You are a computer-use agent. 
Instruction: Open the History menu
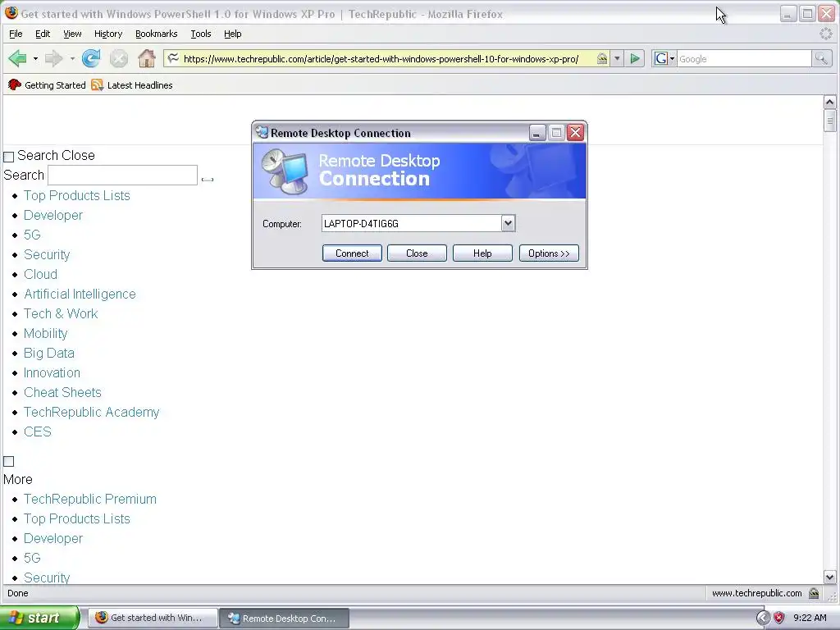[108, 34]
